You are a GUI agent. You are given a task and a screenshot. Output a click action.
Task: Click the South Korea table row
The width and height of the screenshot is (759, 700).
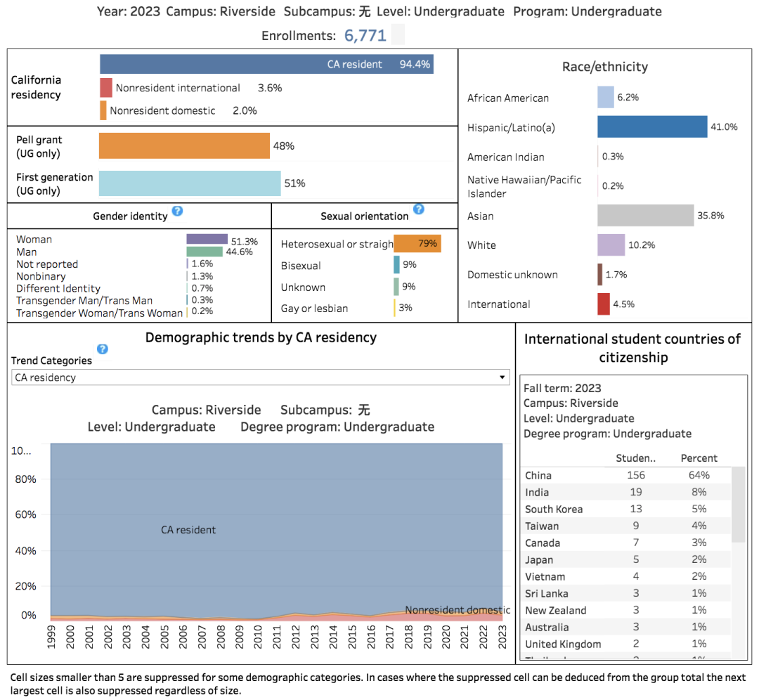[626, 510]
